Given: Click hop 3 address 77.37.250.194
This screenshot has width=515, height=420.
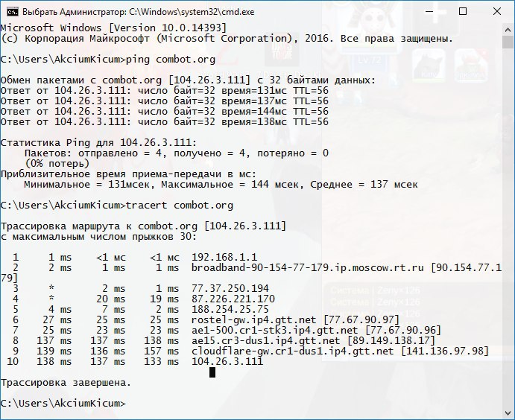Looking at the screenshot, I should tap(230, 289).
